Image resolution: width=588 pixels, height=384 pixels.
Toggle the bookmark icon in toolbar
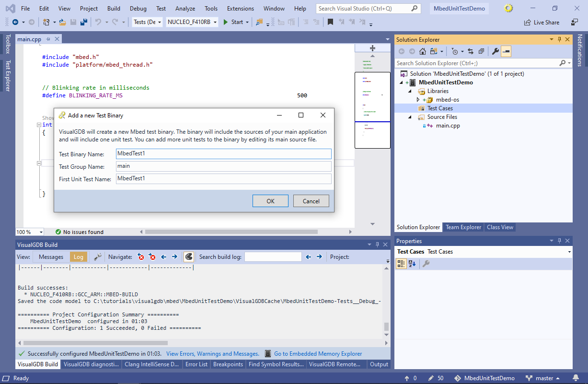click(331, 22)
